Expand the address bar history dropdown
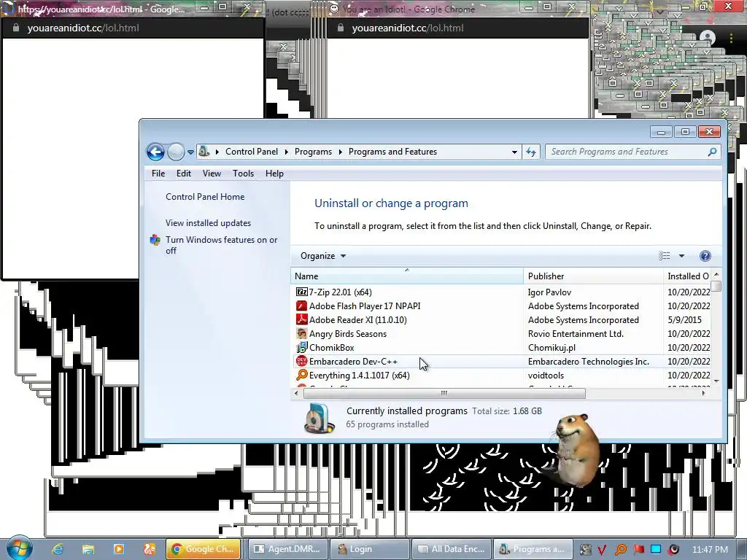Image resolution: width=747 pixels, height=560 pixels. coord(514,152)
